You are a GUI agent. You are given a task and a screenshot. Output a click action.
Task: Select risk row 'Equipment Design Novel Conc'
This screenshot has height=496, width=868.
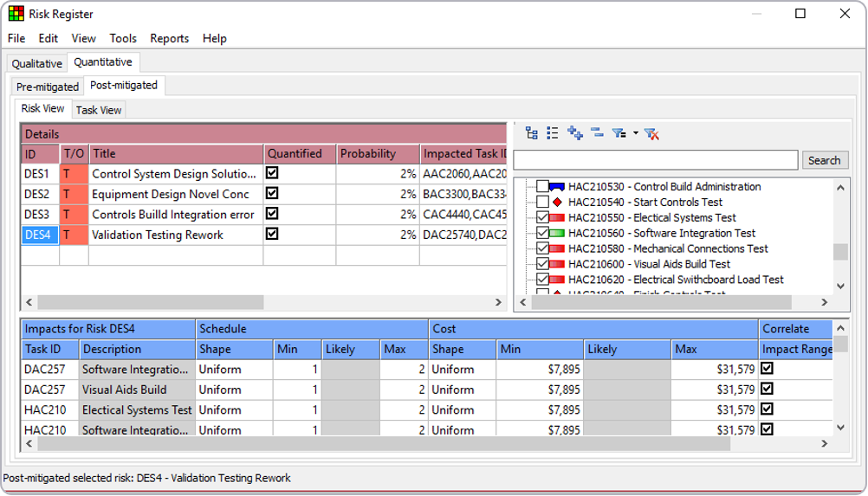click(176, 194)
